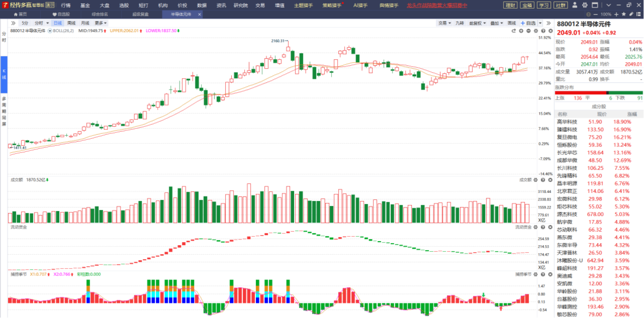Open help for 捕捞季节 indicator
Viewport: 644px width, 318px height.
point(543,274)
